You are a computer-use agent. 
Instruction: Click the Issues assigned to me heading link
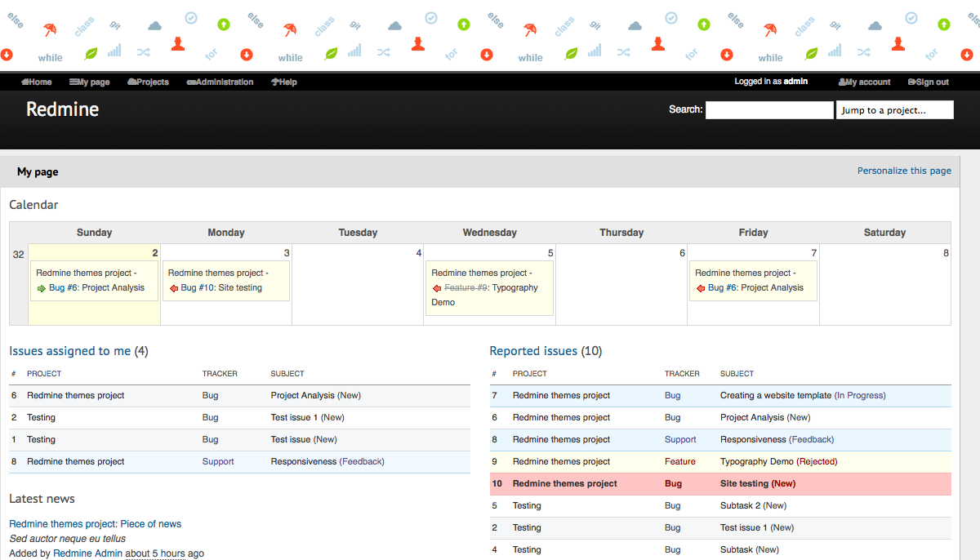click(70, 351)
